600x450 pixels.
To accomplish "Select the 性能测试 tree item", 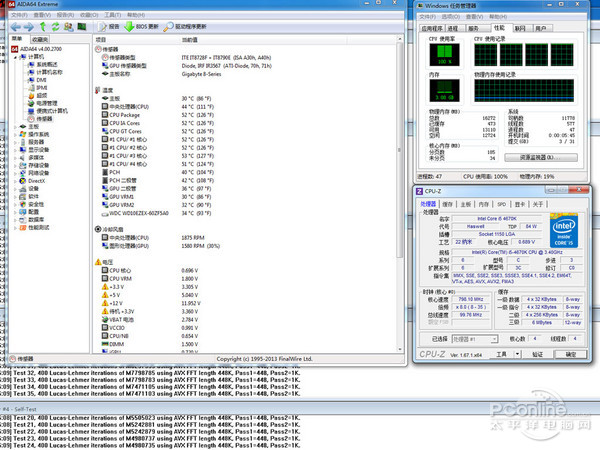I will tap(39, 227).
